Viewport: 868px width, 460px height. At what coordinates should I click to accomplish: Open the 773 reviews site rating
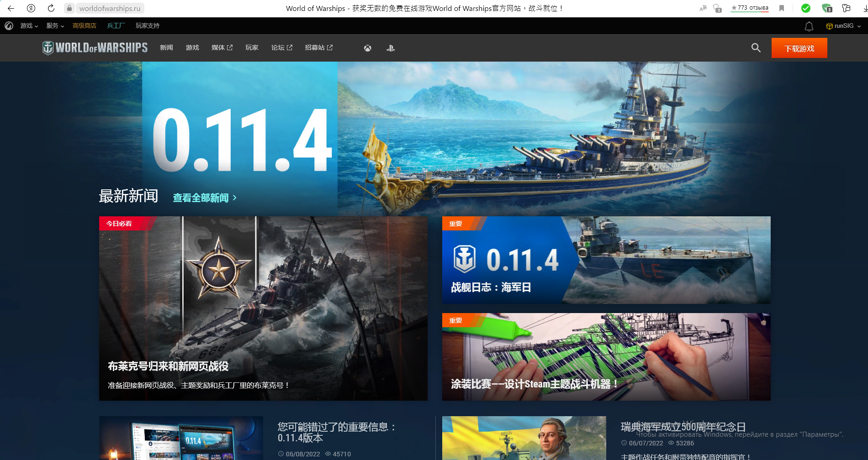point(750,8)
